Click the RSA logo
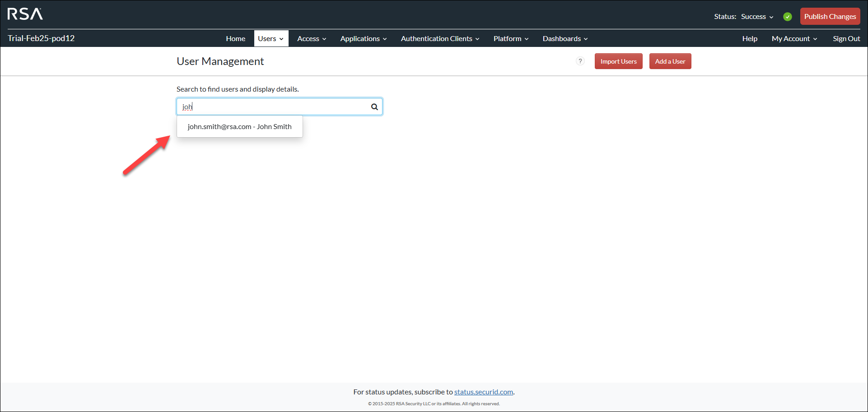 point(25,14)
